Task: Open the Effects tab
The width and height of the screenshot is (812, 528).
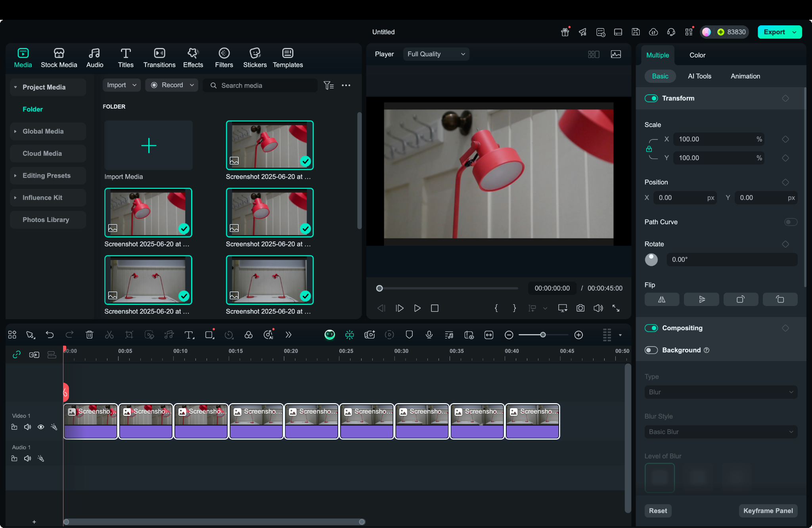Action: coord(193,58)
